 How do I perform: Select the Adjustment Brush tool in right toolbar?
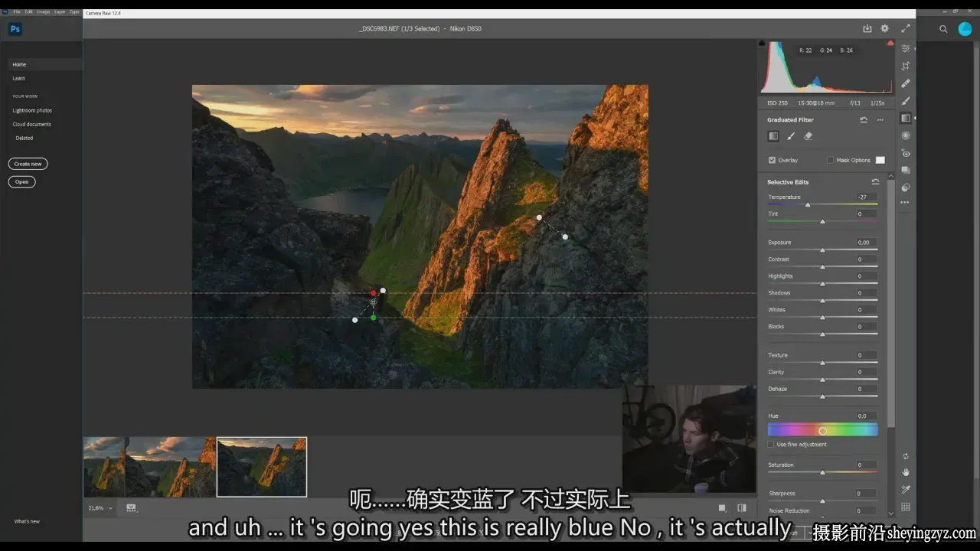click(906, 100)
